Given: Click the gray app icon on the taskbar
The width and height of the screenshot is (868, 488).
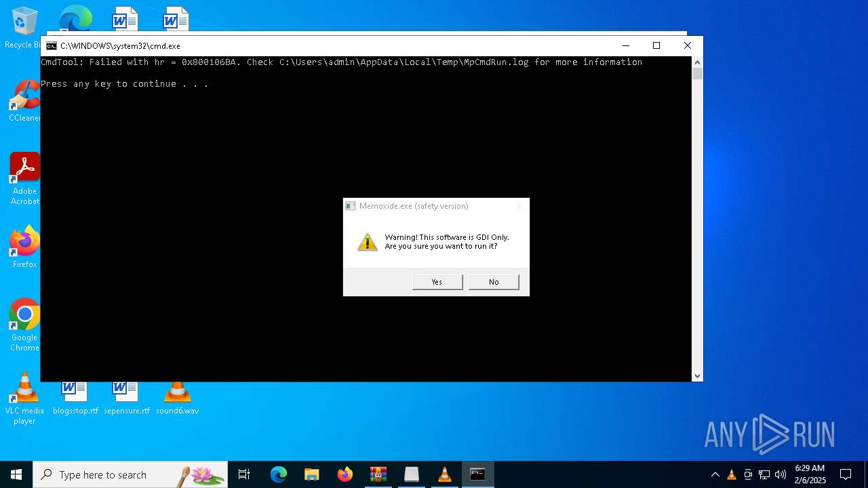Looking at the screenshot, I should 412,474.
